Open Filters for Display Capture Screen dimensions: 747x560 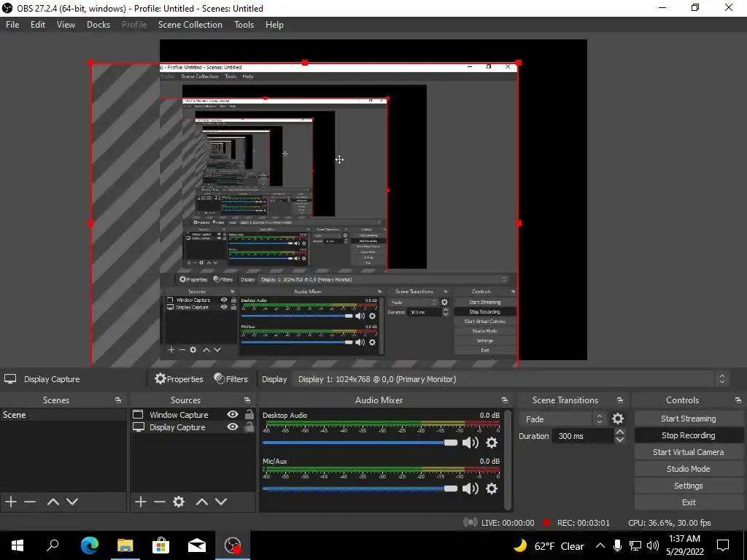coord(231,379)
